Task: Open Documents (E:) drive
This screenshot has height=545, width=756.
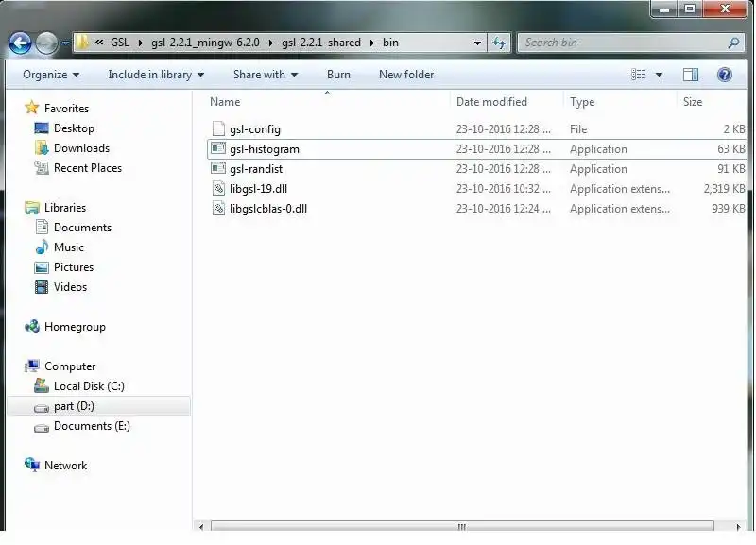Action: click(x=92, y=426)
